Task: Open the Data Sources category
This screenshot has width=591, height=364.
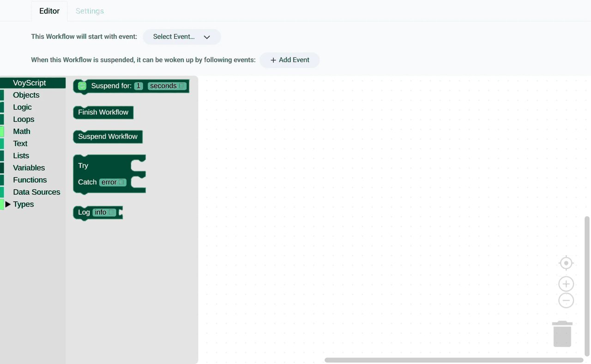Action: (x=33, y=192)
